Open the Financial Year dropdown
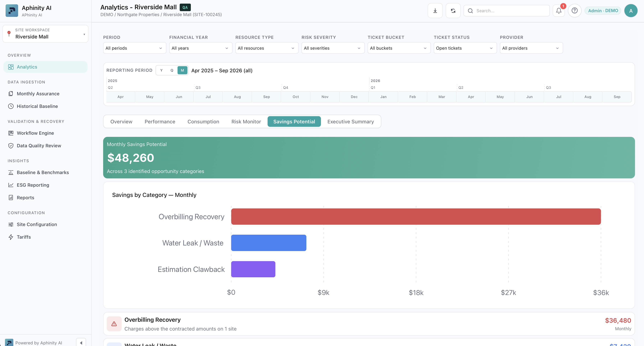 (x=201, y=48)
